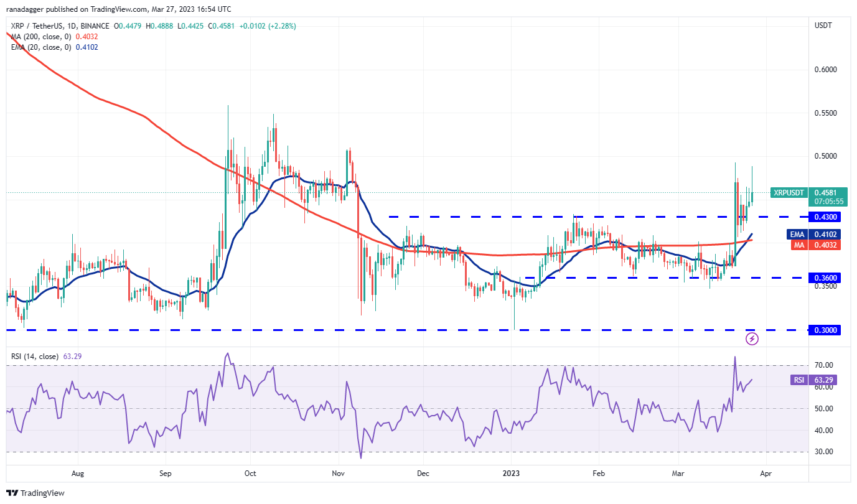Screen dimensions: 857x504
Task: Click the USDT currency label on price axis
Action: (x=825, y=26)
